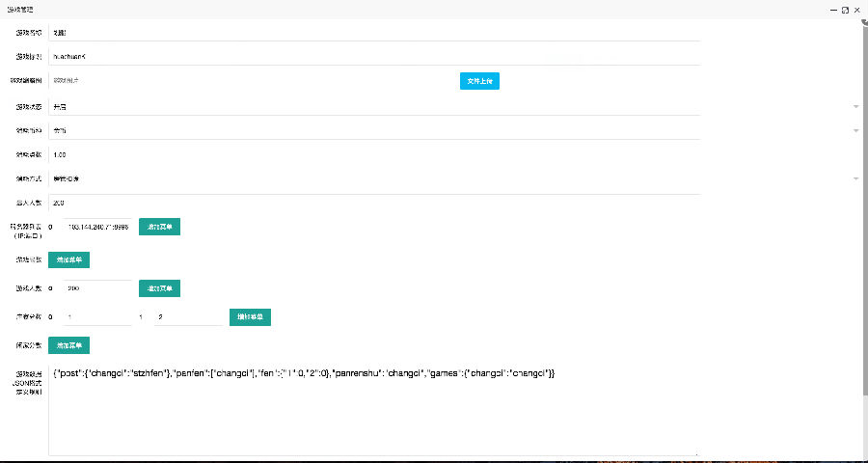Viewport: 868px width, 463px height.
Task: Click the add button right of the score field containing 2
Action: click(250, 316)
